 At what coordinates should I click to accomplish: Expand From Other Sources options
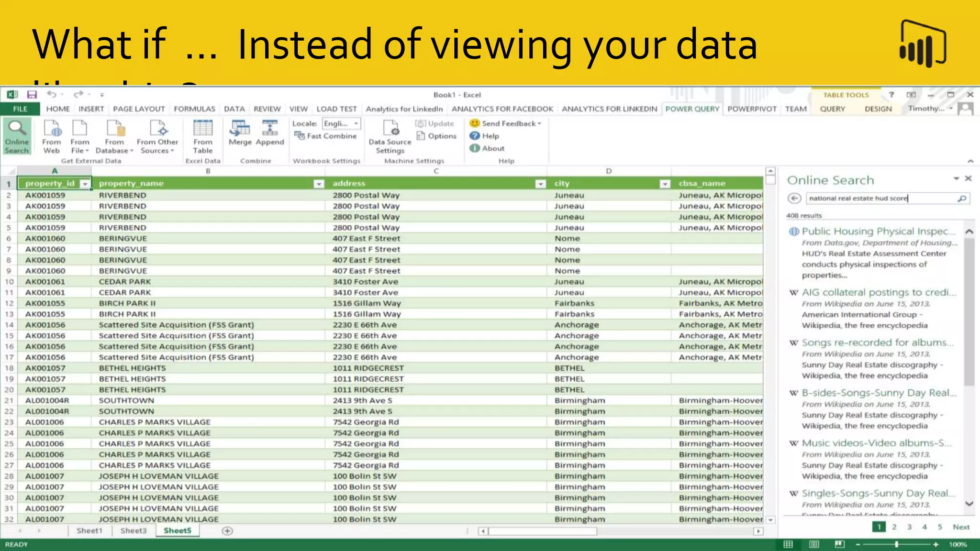coord(157,137)
